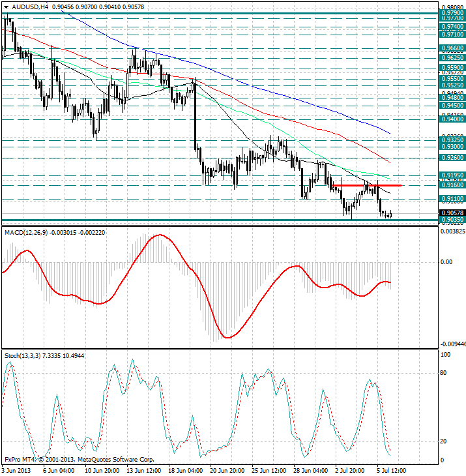
Task: Click the MACD zero level 0.00 label
Action: [x=446, y=262]
